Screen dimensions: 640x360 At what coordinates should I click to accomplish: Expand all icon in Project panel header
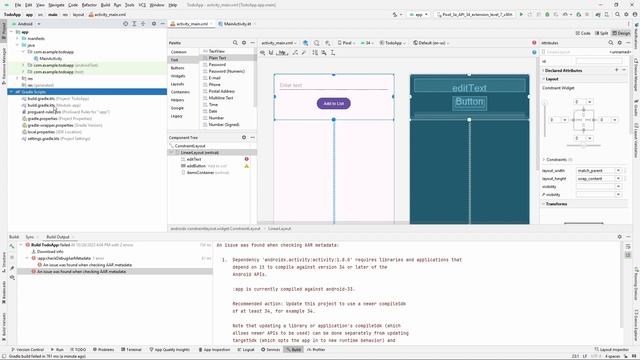[134, 24]
